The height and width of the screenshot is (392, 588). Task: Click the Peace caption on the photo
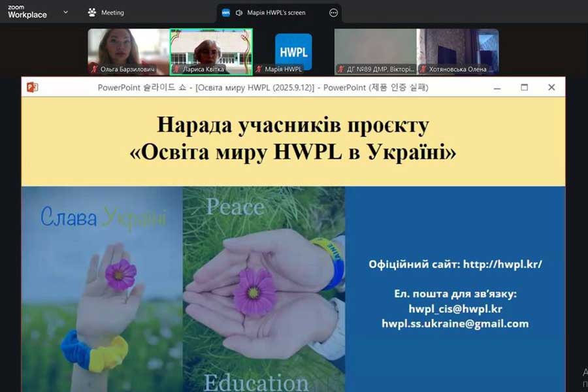[x=235, y=206]
